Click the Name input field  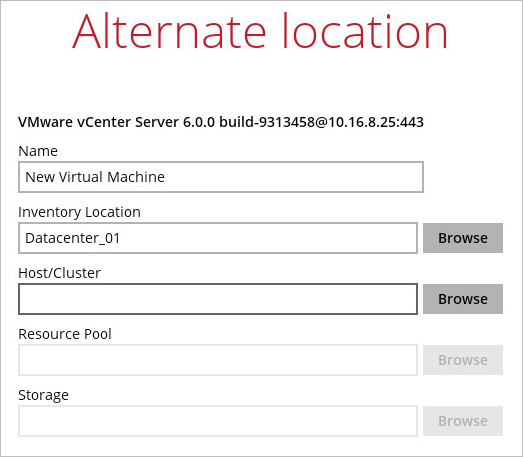coord(221,177)
